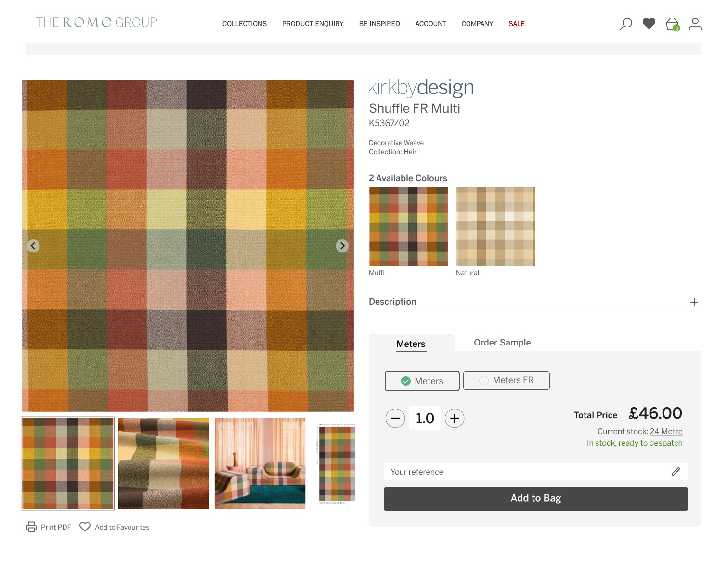Viewport: 728px width, 570px height.
Task: Switch to the Order Sample tab
Action: tap(502, 342)
